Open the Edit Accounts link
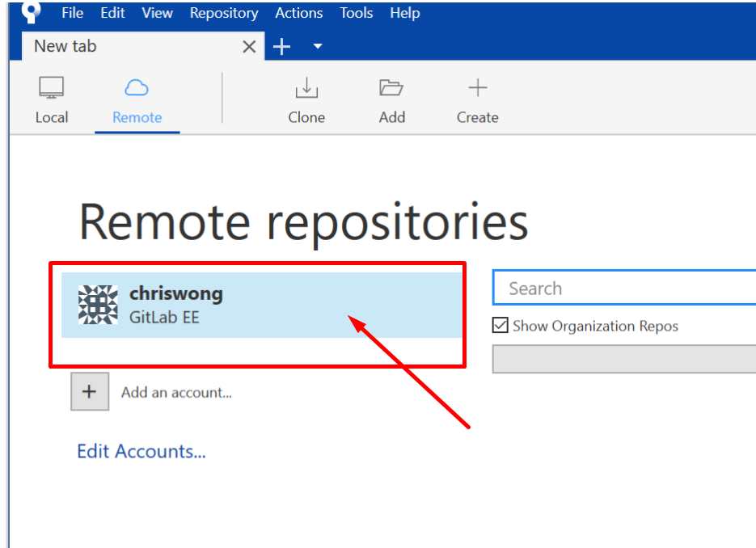 pos(141,452)
